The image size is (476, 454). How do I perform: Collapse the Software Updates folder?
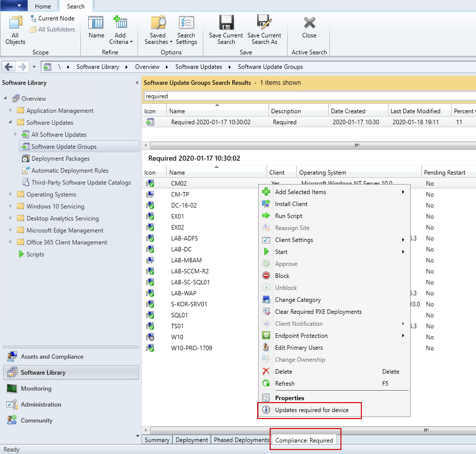point(10,122)
